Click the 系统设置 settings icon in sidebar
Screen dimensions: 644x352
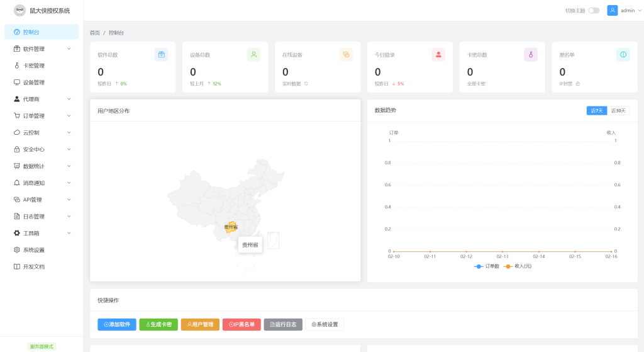tap(17, 250)
